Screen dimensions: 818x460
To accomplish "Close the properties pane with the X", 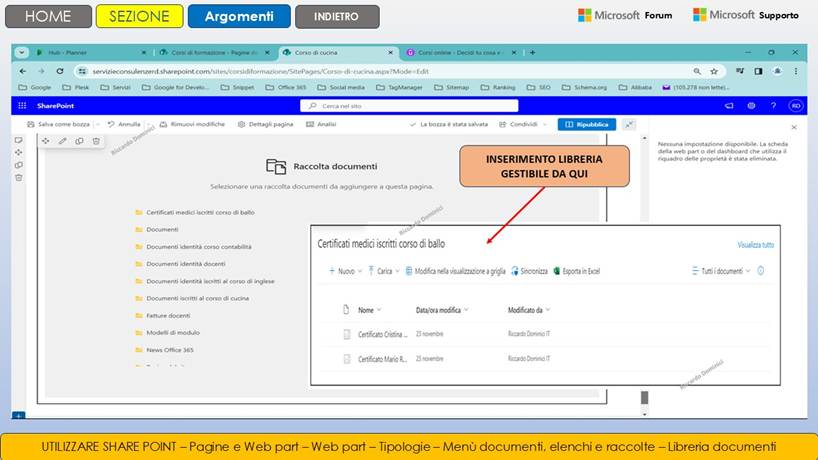I will (x=794, y=127).
